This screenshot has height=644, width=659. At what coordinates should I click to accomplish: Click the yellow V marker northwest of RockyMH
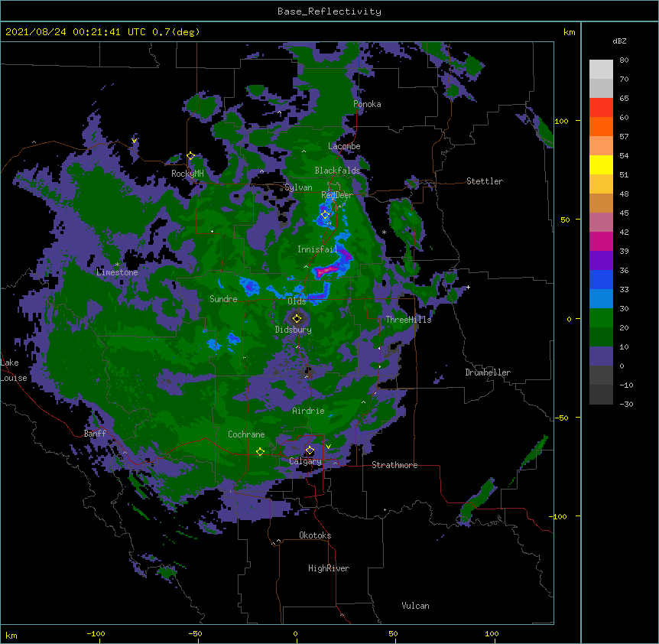coord(134,141)
